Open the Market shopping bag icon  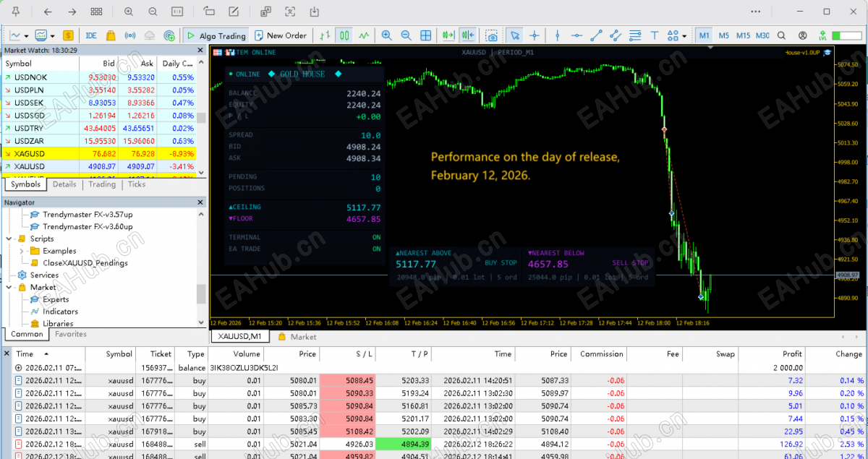click(111, 35)
